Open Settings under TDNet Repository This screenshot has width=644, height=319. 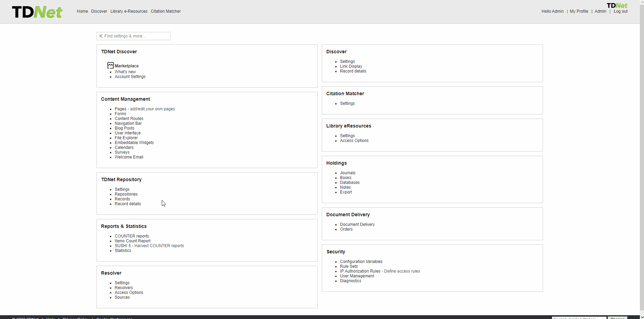pos(122,189)
